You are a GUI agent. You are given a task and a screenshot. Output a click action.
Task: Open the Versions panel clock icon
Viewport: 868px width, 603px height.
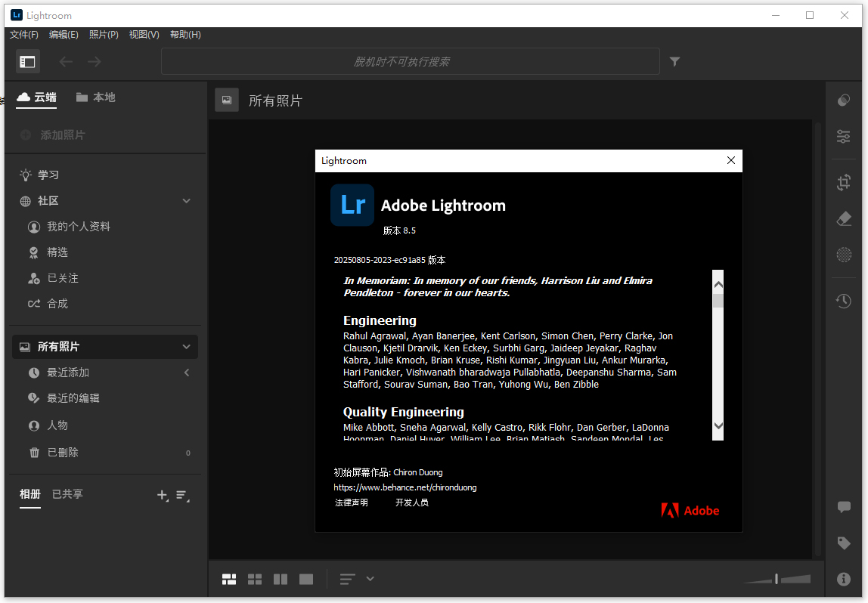tap(844, 301)
